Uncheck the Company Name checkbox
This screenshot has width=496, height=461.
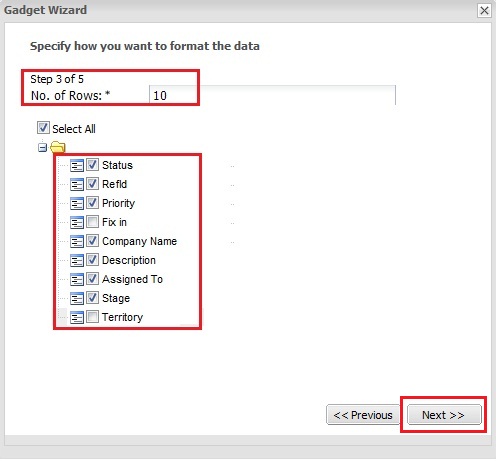tap(92, 240)
